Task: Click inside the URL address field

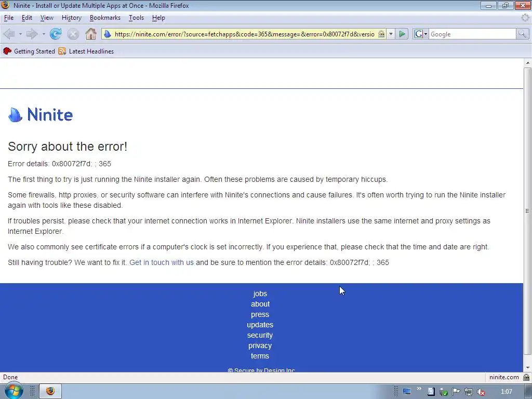Action: (x=244, y=34)
